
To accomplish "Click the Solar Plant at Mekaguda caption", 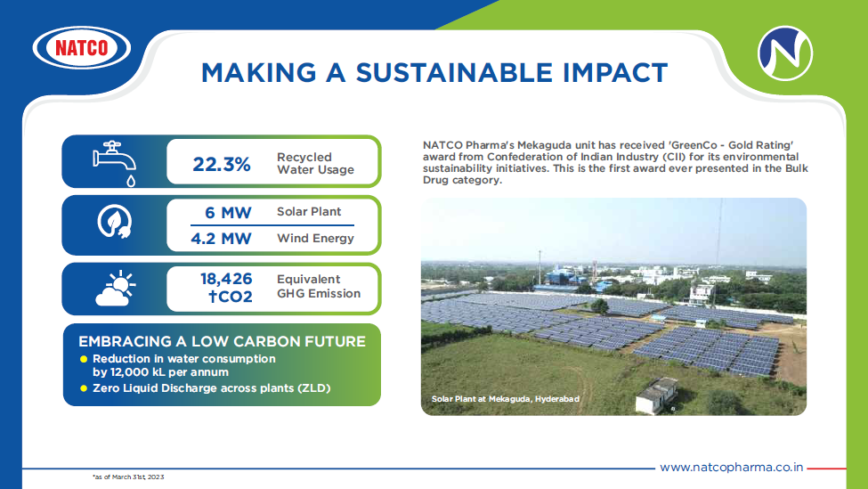I will (x=506, y=399).
